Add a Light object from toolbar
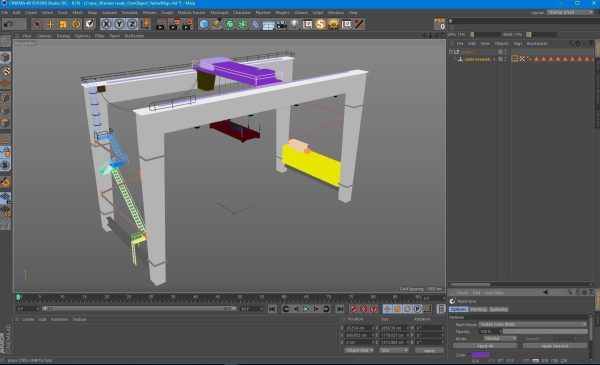 pyautogui.click(x=294, y=24)
